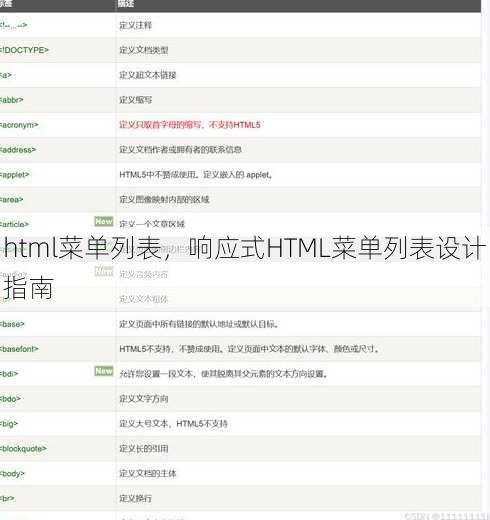Select the description '定义音频内容'
This screenshot has height=520, width=490.
(x=144, y=274)
